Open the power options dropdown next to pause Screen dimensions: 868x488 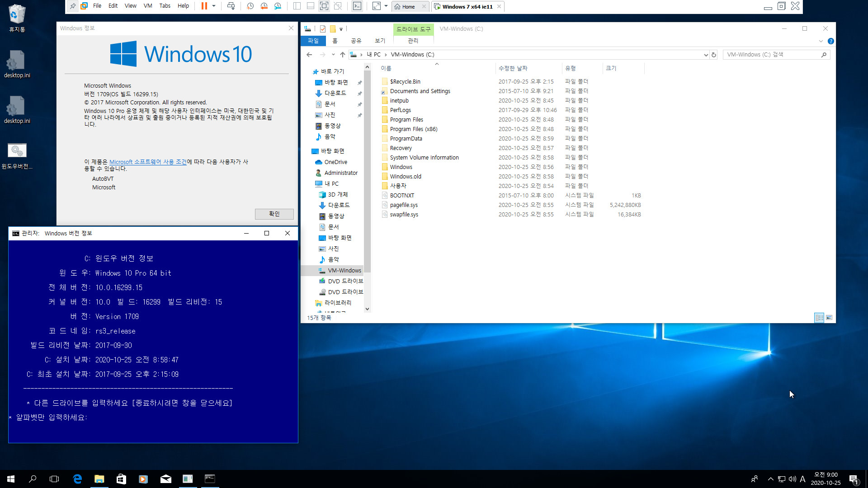[x=214, y=6]
